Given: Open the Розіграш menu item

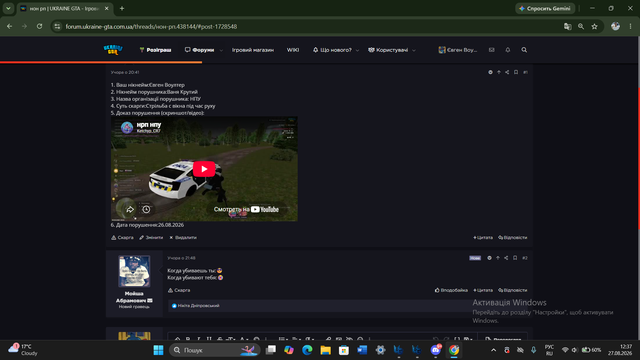Looking at the screenshot, I should 155,50.
